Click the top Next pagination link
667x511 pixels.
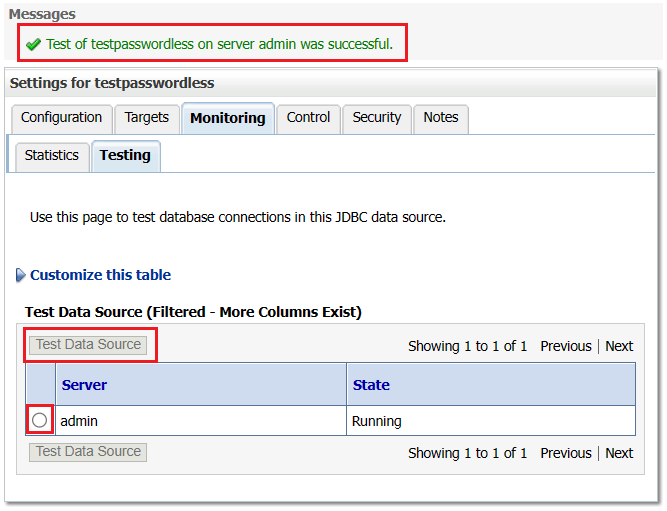pyautogui.click(x=619, y=346)
